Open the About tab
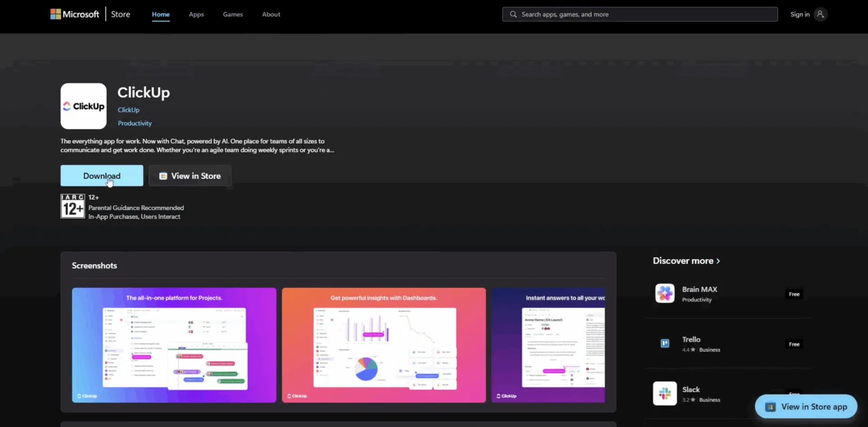The width and height of the screenshot is (868, 427). click(271, 14)
